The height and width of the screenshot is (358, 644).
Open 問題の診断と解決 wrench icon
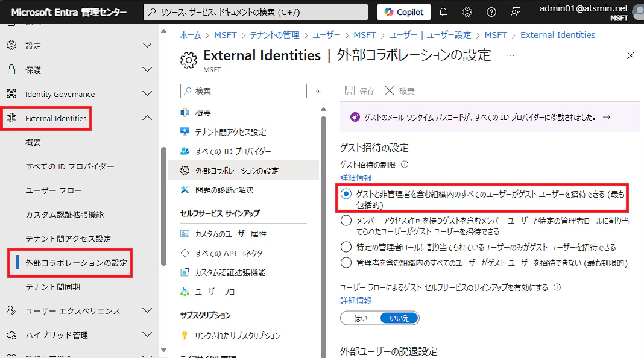click(x=185, y=190)
